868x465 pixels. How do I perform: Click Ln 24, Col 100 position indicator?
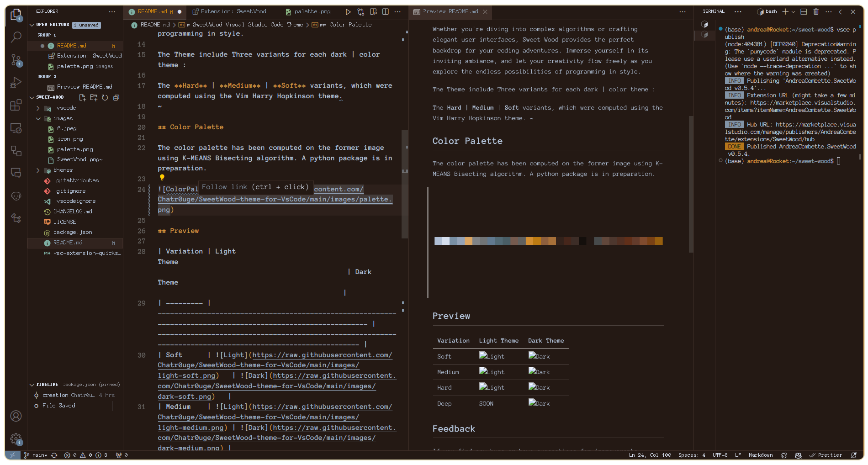tap(650, 455)
